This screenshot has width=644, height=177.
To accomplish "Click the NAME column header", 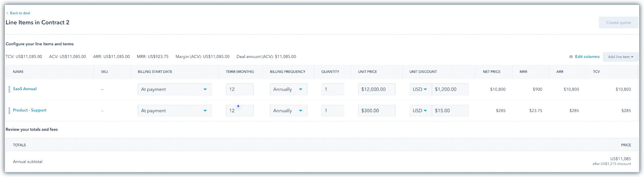I will pyautogui.click(x=18, y=72).
